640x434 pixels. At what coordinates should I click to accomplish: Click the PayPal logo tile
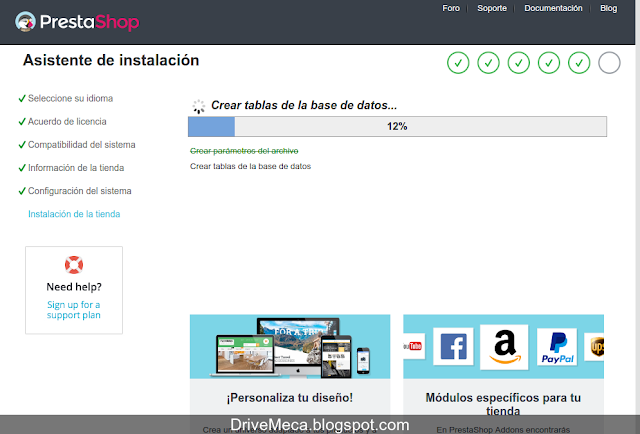[557, 347]
